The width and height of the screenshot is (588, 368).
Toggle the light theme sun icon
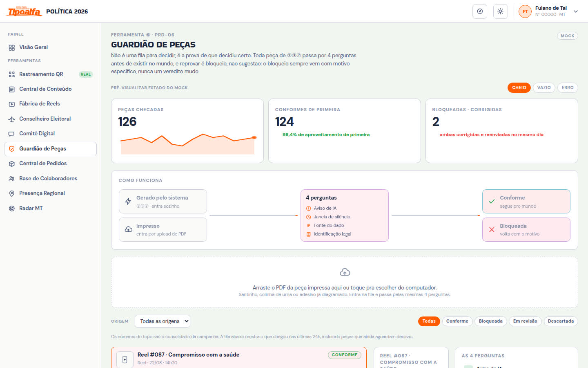tap(500, 11)
